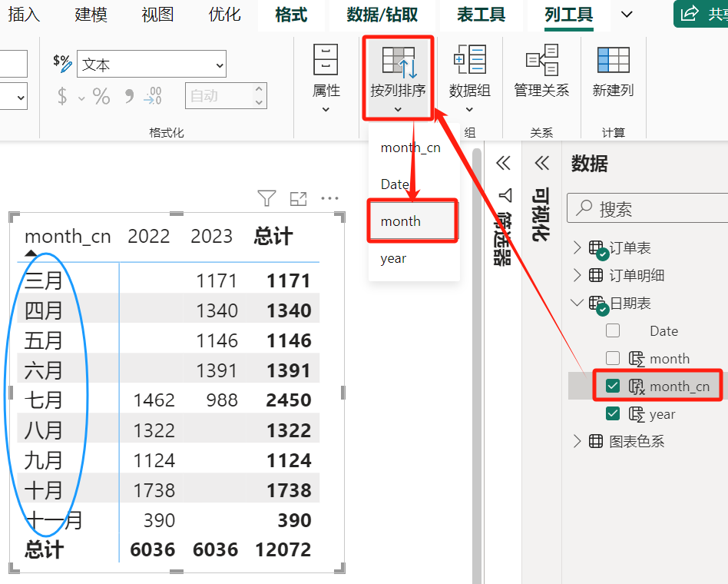Open the 优化 ribbon tab

point(225,15)
